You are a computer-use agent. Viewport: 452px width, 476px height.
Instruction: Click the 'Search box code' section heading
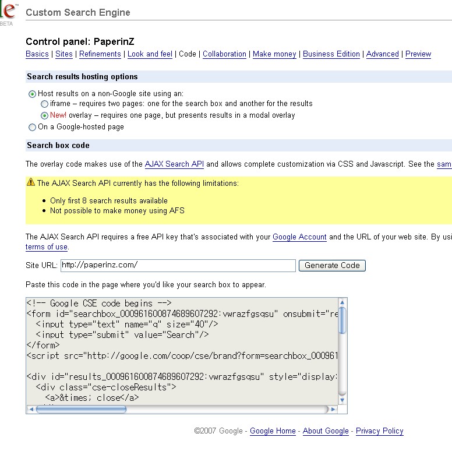[x=58, y=146]
